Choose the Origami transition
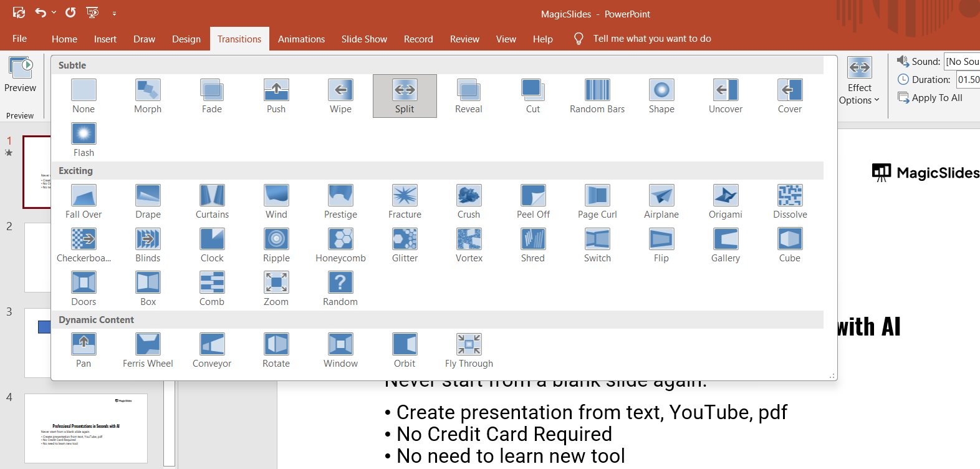The height and width of the screenshot is (469, 980). (726, 201)
